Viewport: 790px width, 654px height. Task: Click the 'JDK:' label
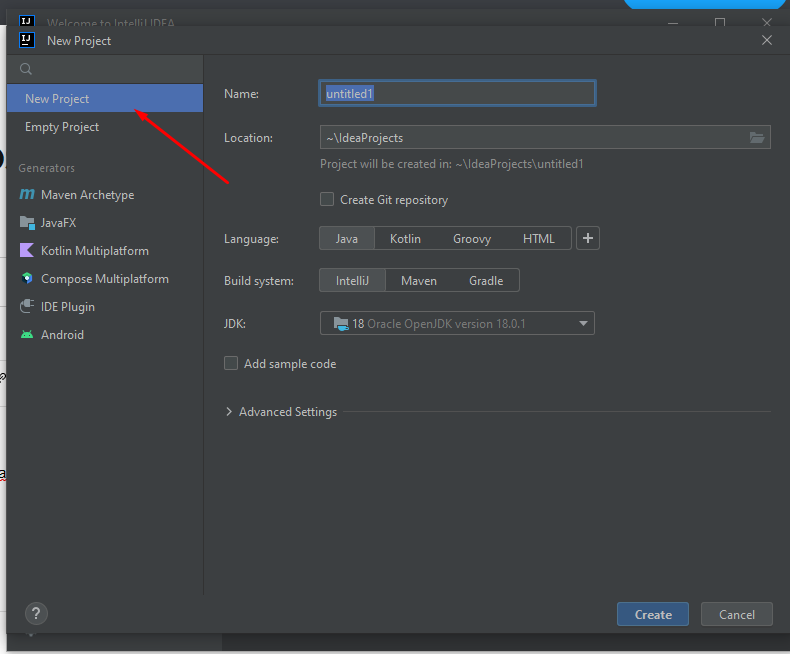[x=234, y=323]
